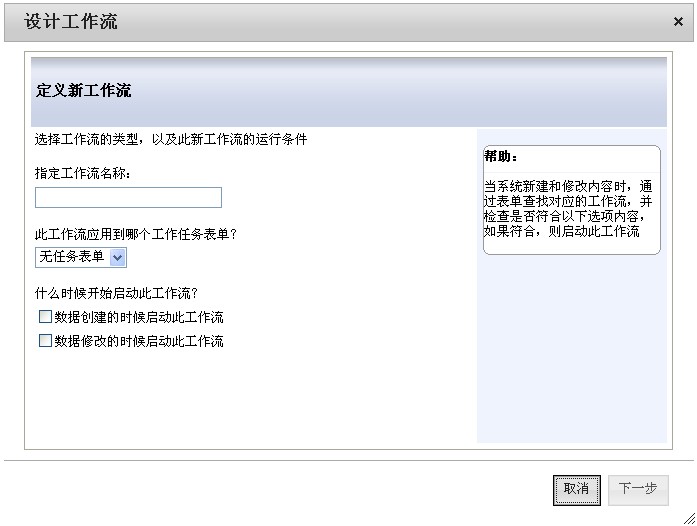Tick the 数据修改的时候启动此工作流 checkbox

pyautogui.click(x=45, y=341)
